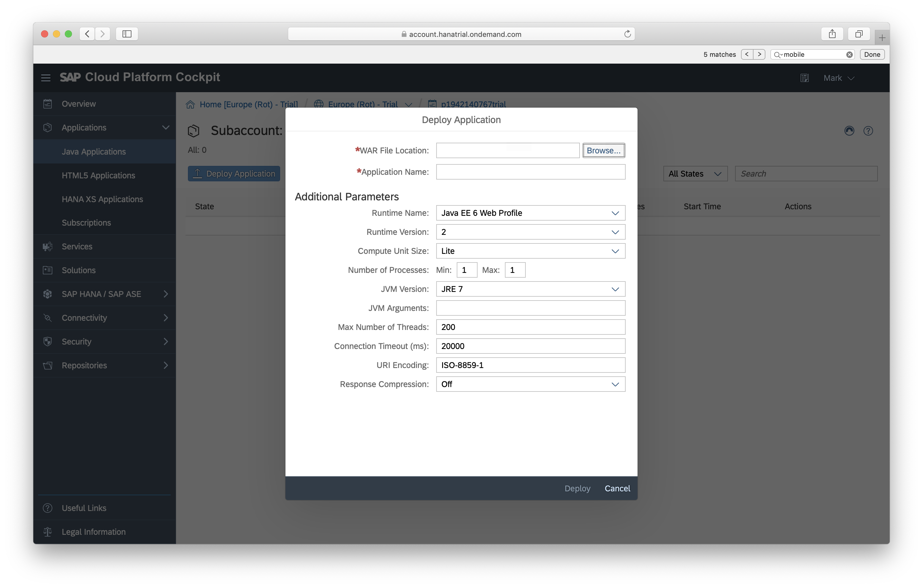Click the Connection Timeout field
Viewport: 923px width, 588px height.
530,346
